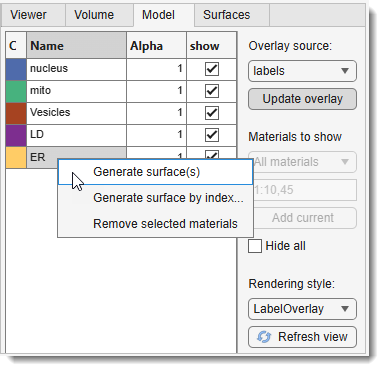Click the Refresh view button
This screenshot has width=384, height=371.
[302, 337]
